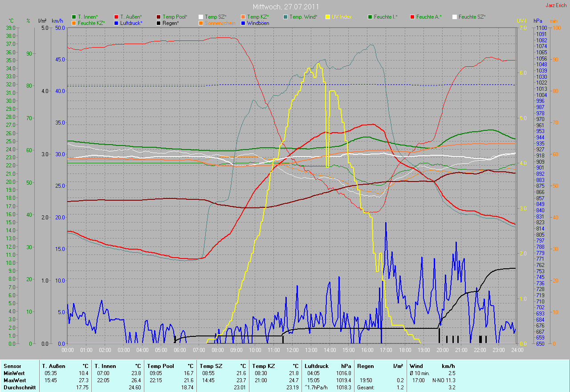Click the Feuchte SZ legend label

coord(472,17)
